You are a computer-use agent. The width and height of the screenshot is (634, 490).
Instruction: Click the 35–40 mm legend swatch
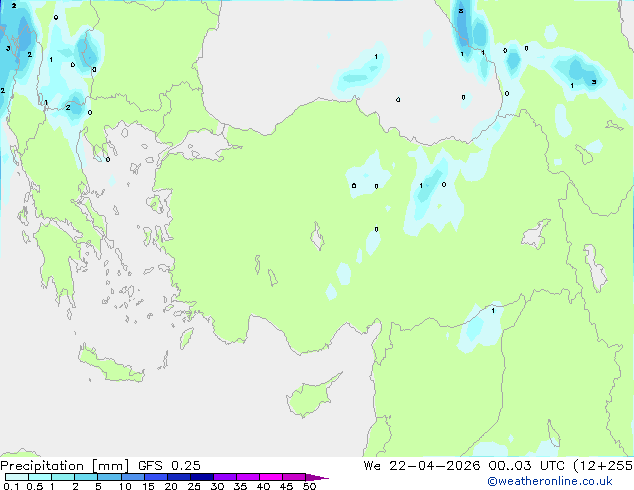coord(248,477)
